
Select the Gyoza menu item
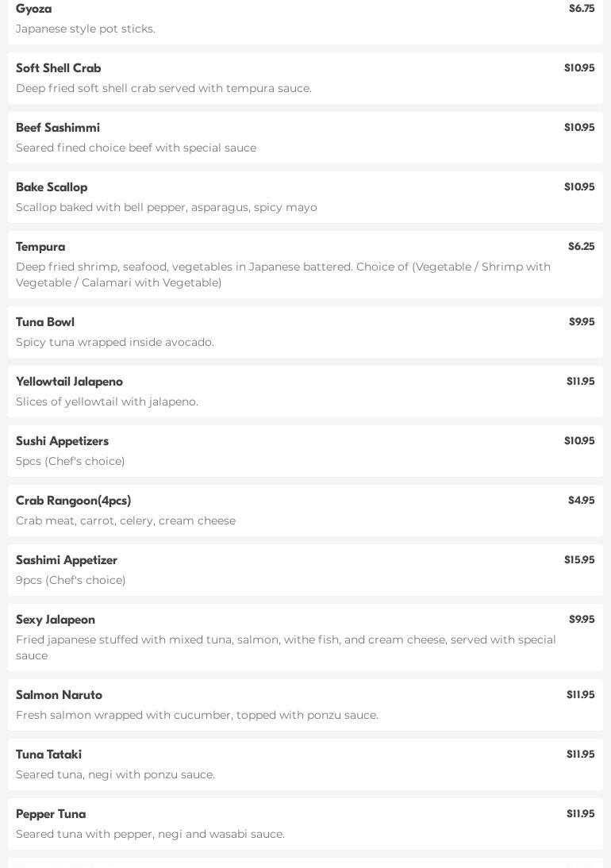click(x=34, y=9)
